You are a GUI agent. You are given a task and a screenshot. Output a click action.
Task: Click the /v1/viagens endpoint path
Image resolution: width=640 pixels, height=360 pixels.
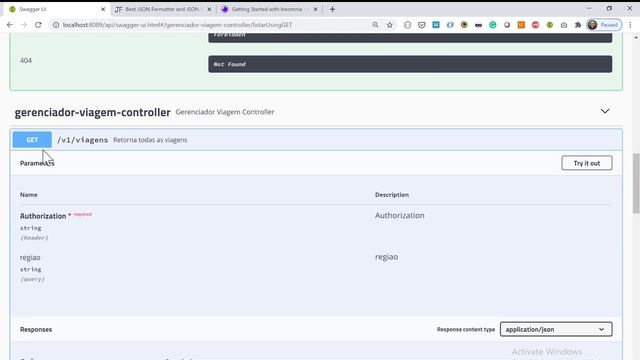pyautogui.click(x=82, y=140)
